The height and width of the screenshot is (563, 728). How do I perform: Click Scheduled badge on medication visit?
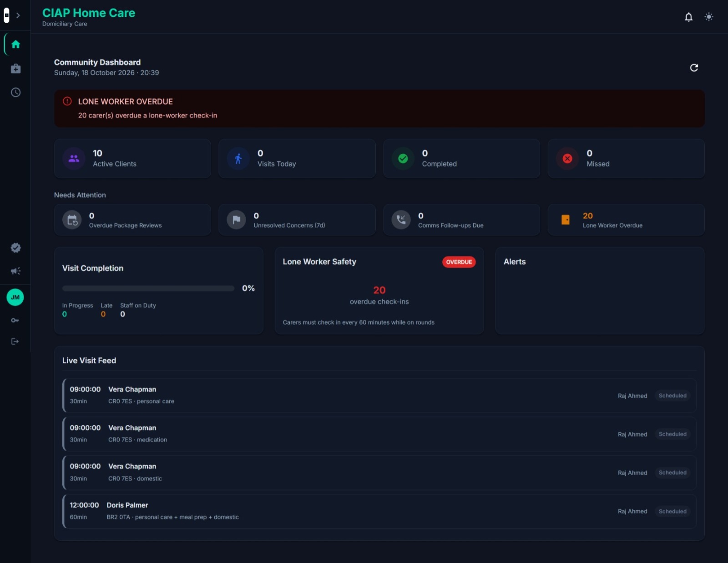[x=672, y=434]
